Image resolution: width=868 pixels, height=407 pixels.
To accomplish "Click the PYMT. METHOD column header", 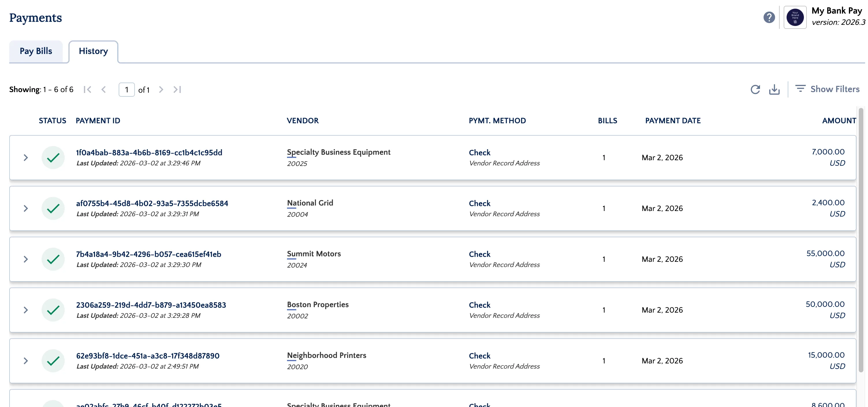I will click(x=497, y=121).
